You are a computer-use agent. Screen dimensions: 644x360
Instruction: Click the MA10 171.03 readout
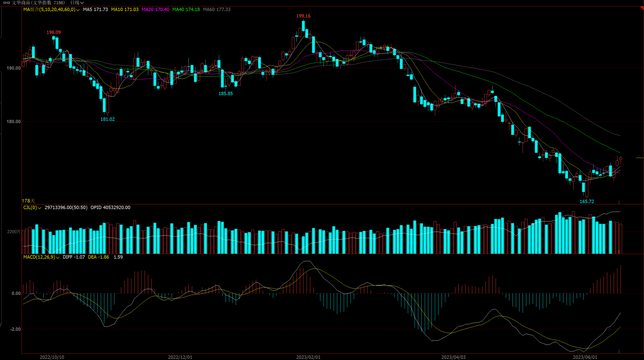(x=125, y=9)
